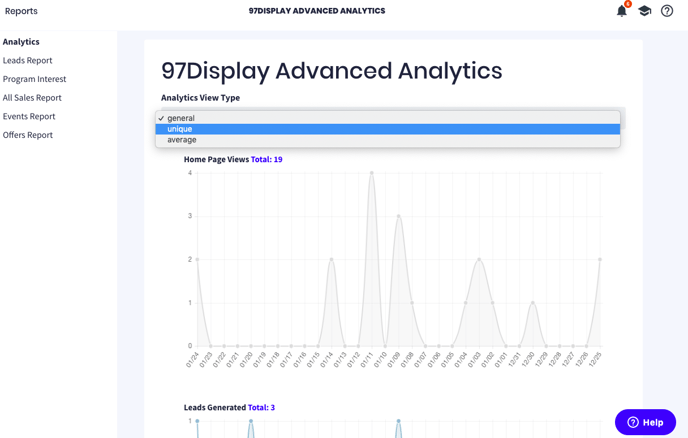This screenshot has width=688, height=438.
Task: Open the Analytics sidebar item
Action: coord(21,42)
